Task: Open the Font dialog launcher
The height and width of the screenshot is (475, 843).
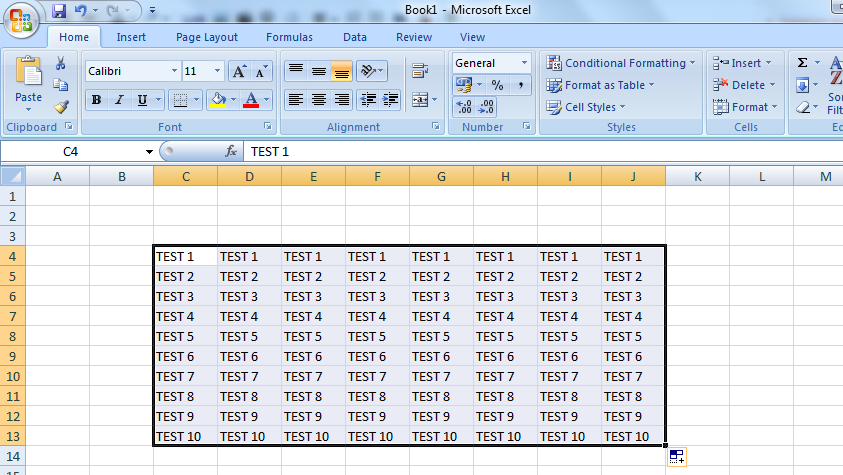Action: tap(267, 126)
